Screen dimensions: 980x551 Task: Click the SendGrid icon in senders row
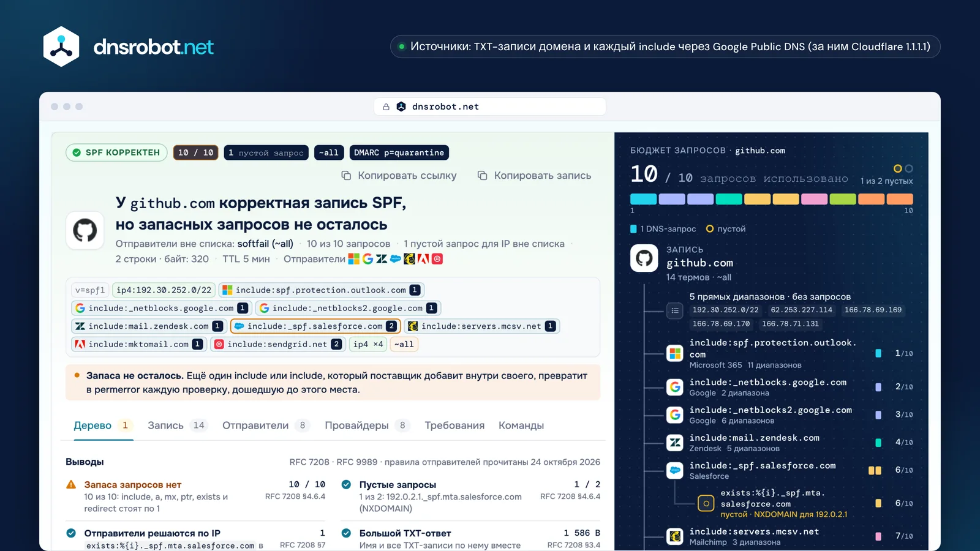[437, 259]
